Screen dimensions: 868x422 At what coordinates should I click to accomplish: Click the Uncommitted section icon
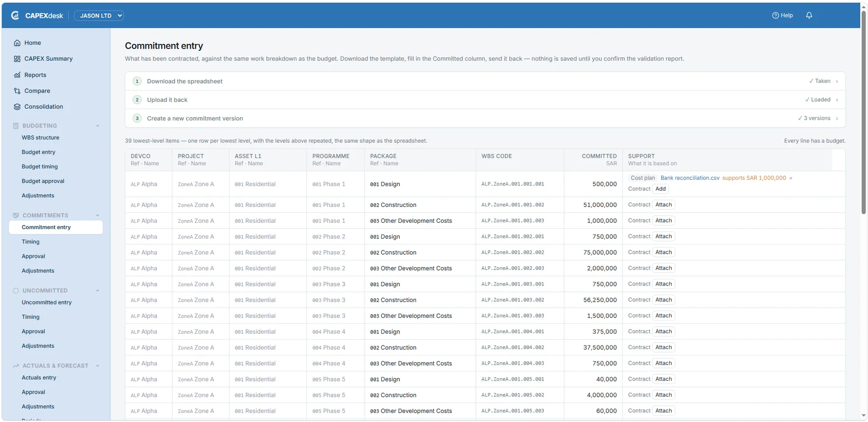(x=16, y=291)
